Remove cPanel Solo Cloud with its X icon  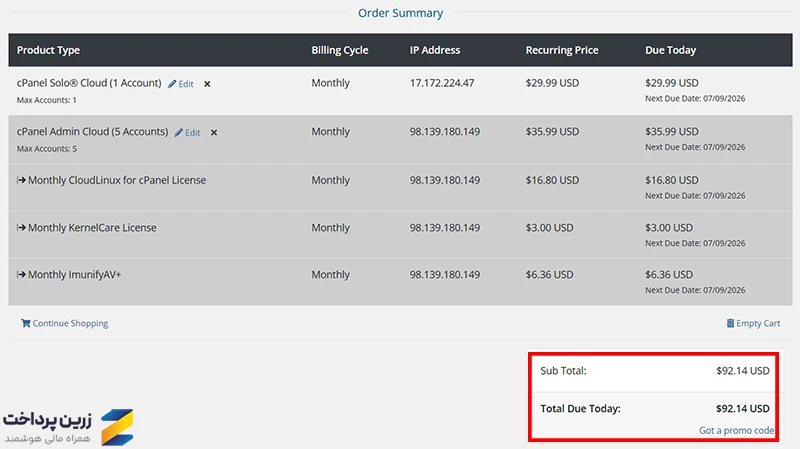[x=207, y=84]
